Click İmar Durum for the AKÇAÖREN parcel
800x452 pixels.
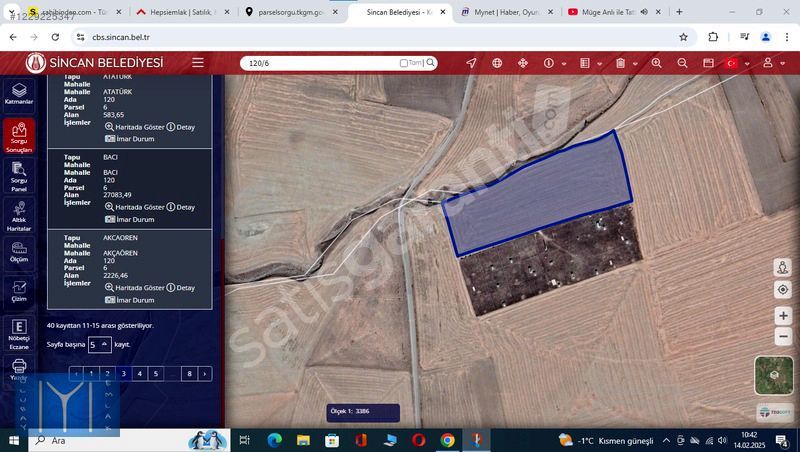tap(130, 300)
